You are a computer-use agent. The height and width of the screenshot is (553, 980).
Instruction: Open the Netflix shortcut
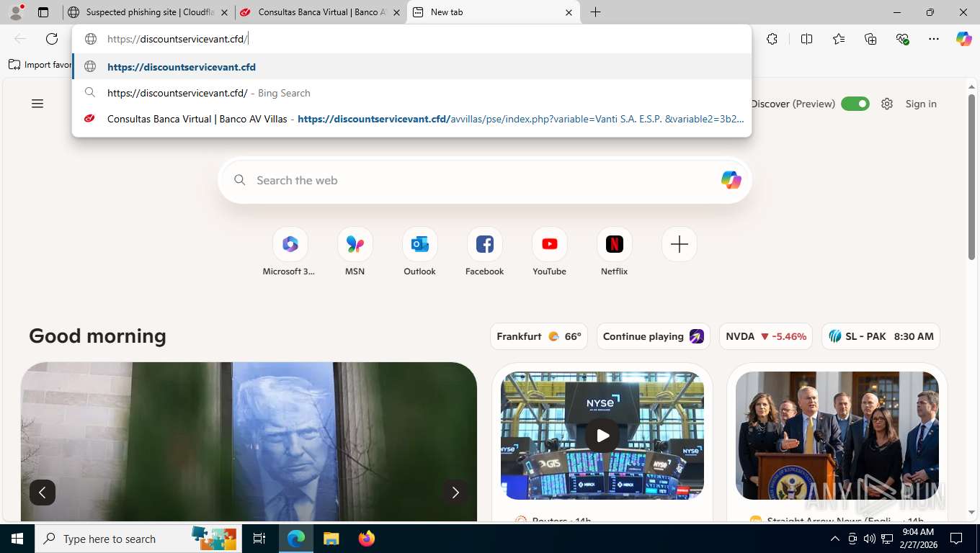pos(614,252)
